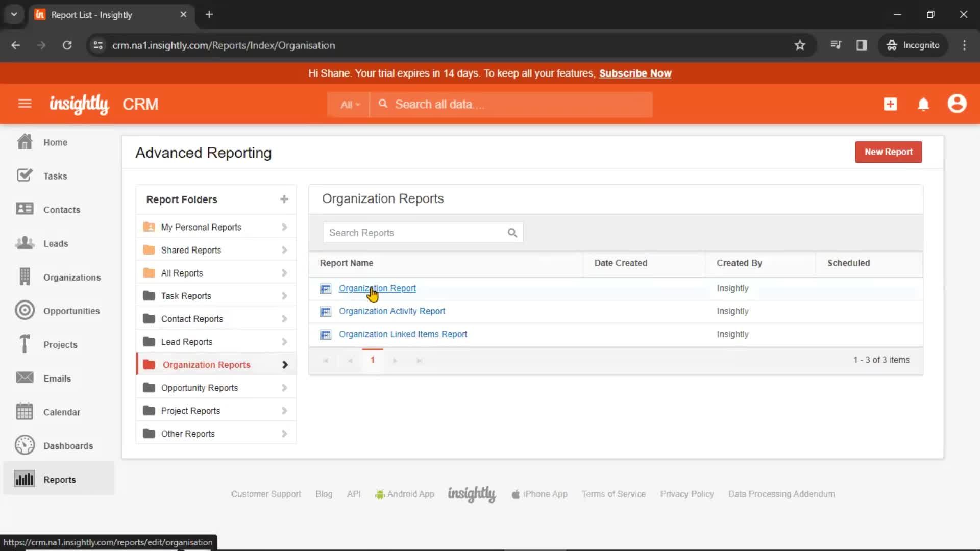Click the Subscribe Now link
The height and width of the screenshot is (551, 980).
(635, 73)
